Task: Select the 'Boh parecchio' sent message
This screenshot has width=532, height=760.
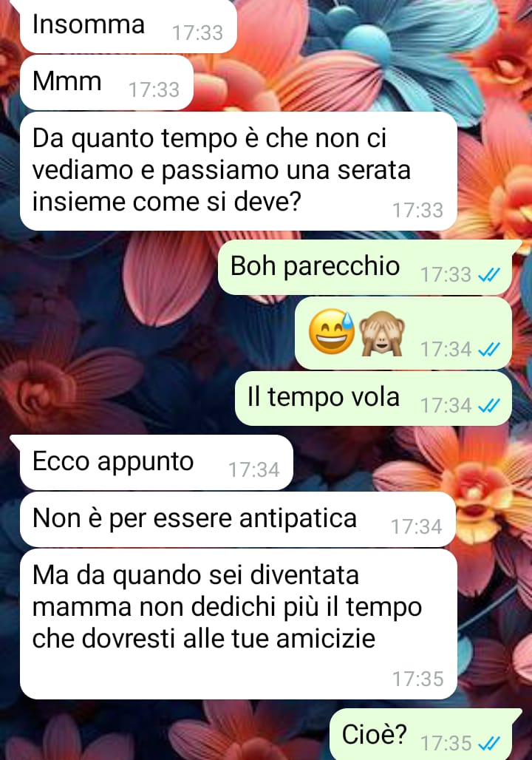Action: click(x=365, y=267)
